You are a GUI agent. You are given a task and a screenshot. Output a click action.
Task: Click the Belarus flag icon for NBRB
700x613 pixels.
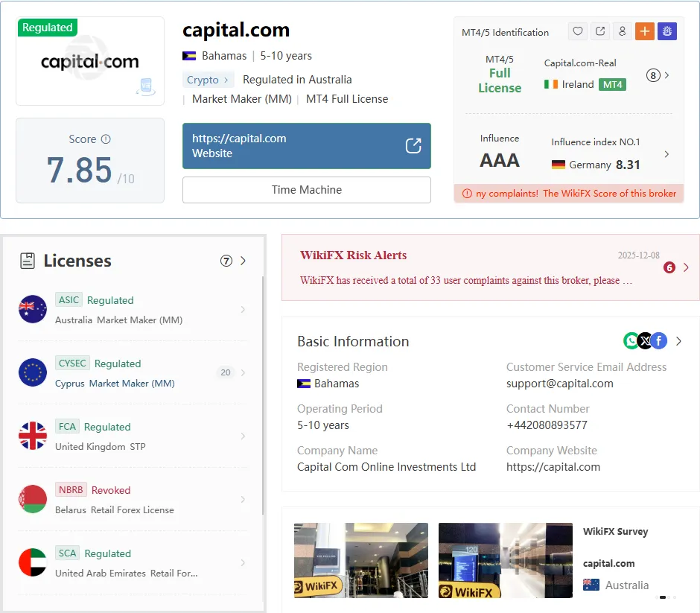(x=33, y=499)
